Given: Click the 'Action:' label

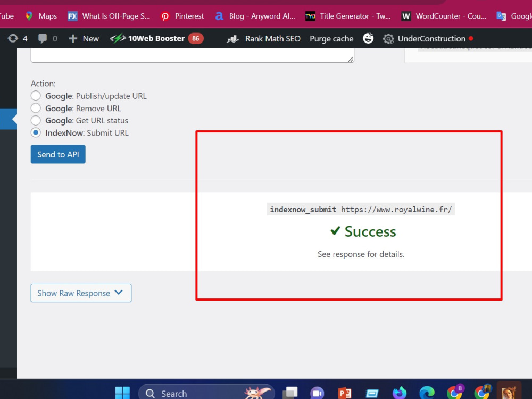Looking at the screenshot, I should click(x=43, y=84).
